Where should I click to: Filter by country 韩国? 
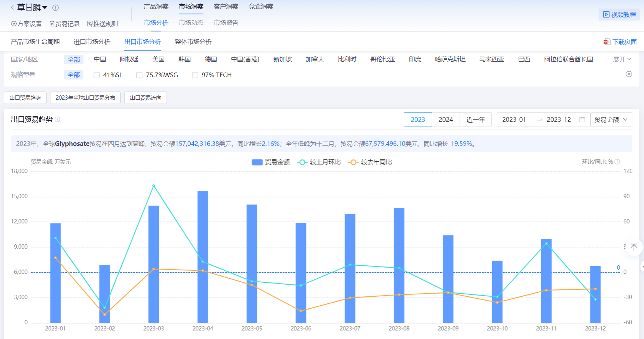point(185,59)
